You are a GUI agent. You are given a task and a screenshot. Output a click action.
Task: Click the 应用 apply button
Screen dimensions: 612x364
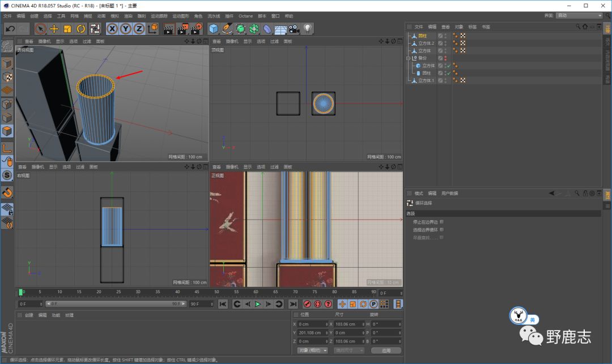[x=386, y=350]
